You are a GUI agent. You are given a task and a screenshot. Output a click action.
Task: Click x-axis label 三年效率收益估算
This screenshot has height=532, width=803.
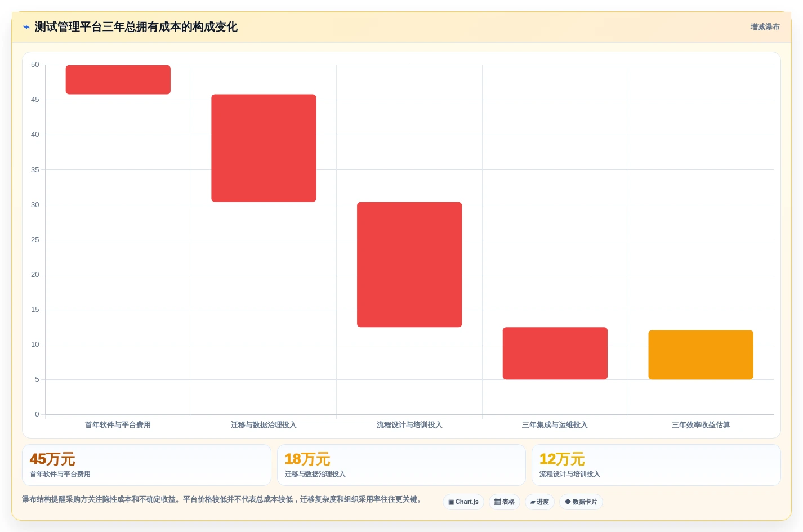point(701,425)
